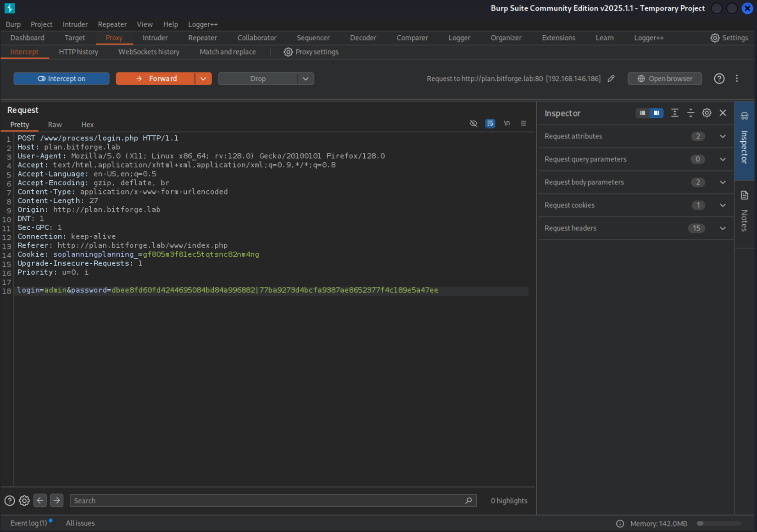Image resolution: width=757 pixels, height=532 pixels.
Task: Click the Proxy settings link
Action: click(311, 52)
